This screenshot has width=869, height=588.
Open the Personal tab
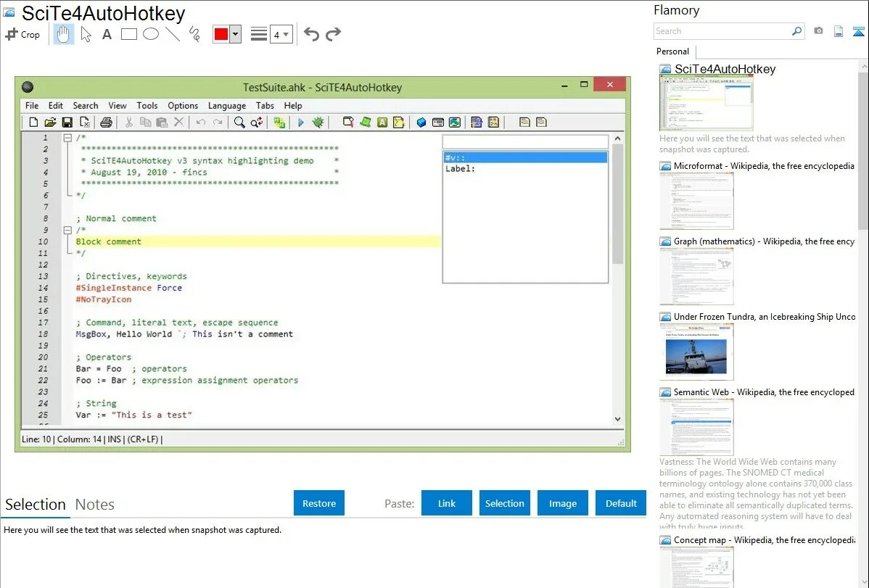tap(673, 51)
